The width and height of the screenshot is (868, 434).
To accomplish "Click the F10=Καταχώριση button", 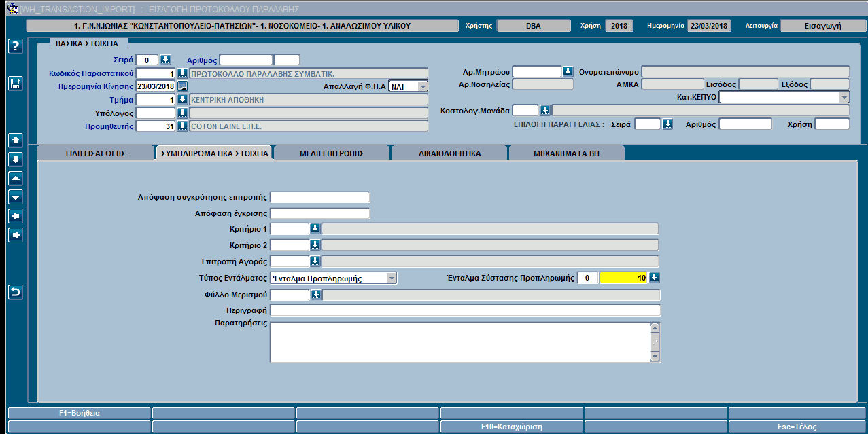I will coord(511,427).
